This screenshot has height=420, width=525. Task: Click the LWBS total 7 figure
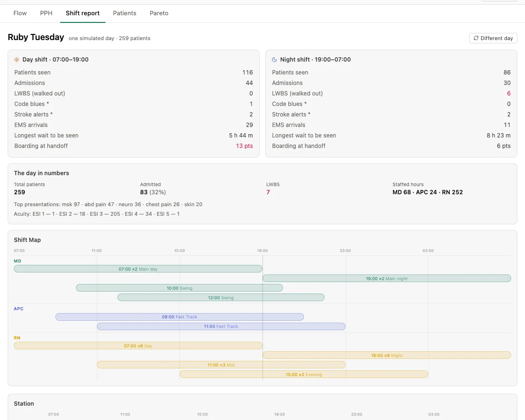(x=268, y=192)
